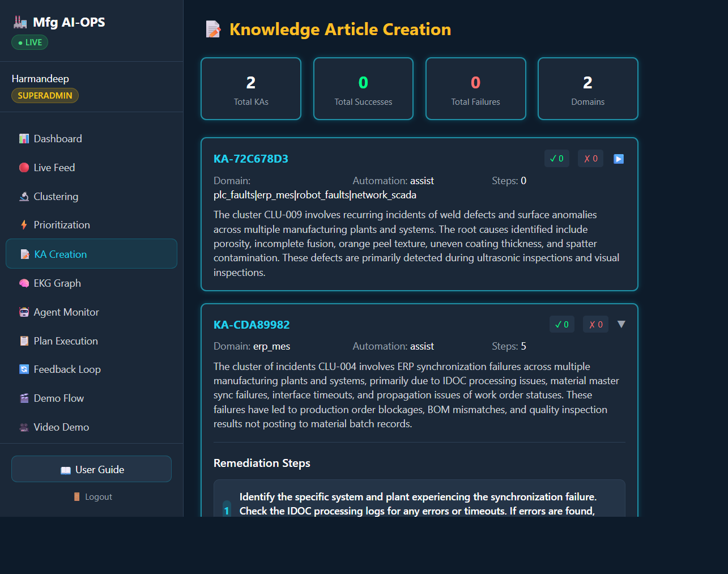Click the domain text plc_faults|erp_mes|robot_faults|network_scada
728x574 pixels.
click(x=315, y=195)
